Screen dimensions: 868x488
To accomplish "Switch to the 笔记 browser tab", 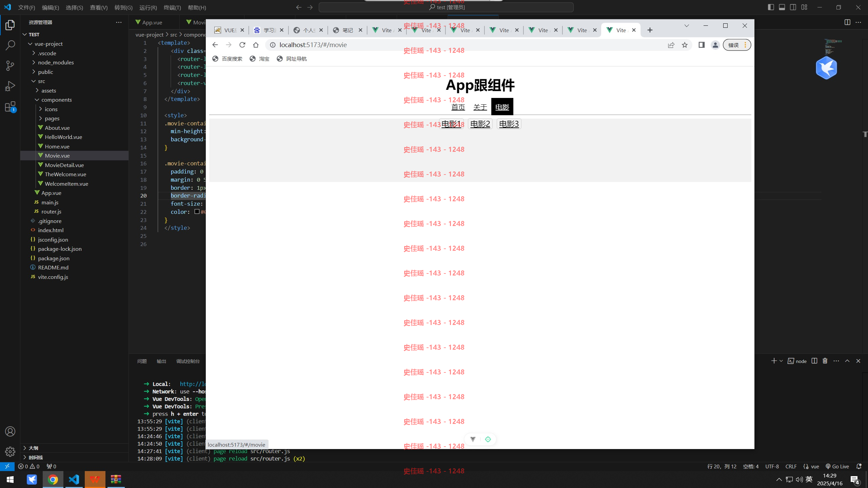I will click(347, 30).
